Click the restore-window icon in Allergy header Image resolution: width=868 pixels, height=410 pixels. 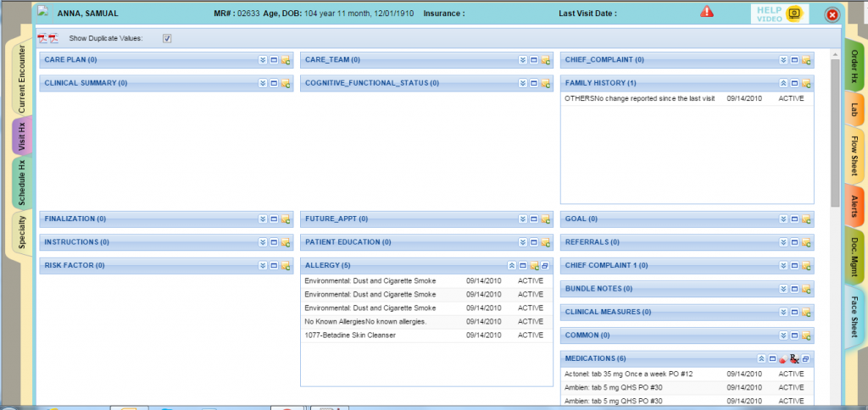545,266
